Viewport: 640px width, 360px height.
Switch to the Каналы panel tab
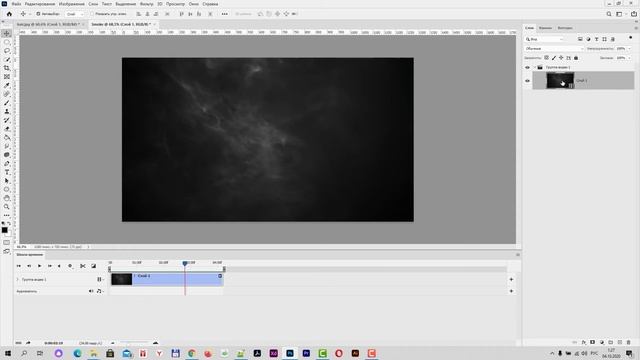point(545,28)
